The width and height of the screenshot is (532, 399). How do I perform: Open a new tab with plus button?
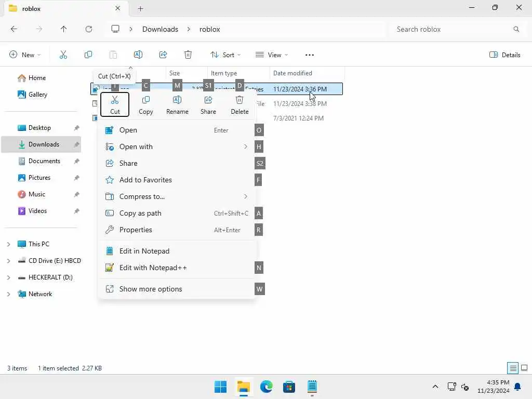140,8
